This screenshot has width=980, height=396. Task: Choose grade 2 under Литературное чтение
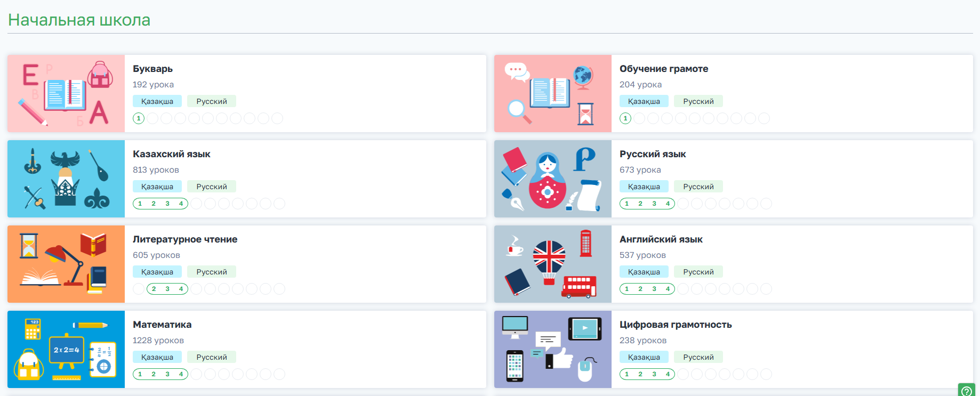154,289
